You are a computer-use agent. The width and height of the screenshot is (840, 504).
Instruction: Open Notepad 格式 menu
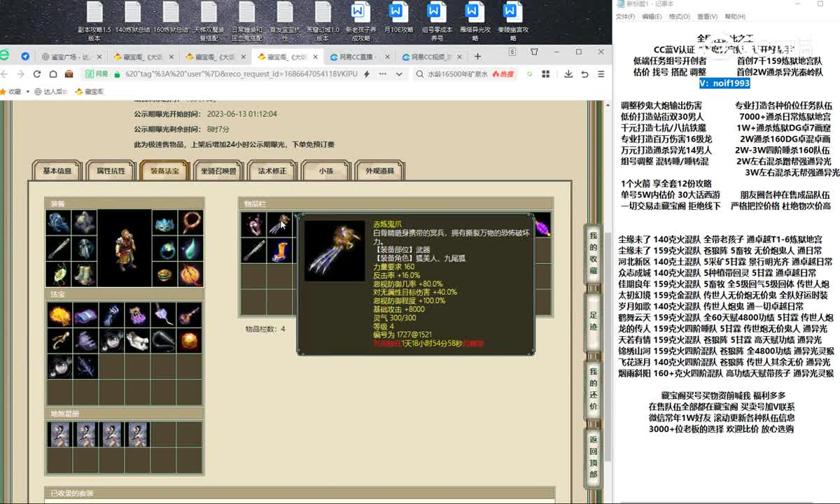(679, 16)
